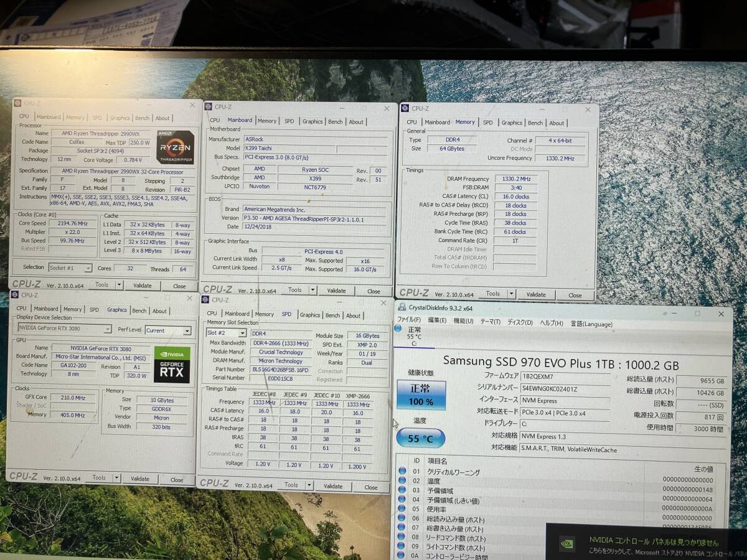This screenshot has height=560, width=747.
Task: Click the blue status orb for row 02 温度
Action: tap(402, 480)
